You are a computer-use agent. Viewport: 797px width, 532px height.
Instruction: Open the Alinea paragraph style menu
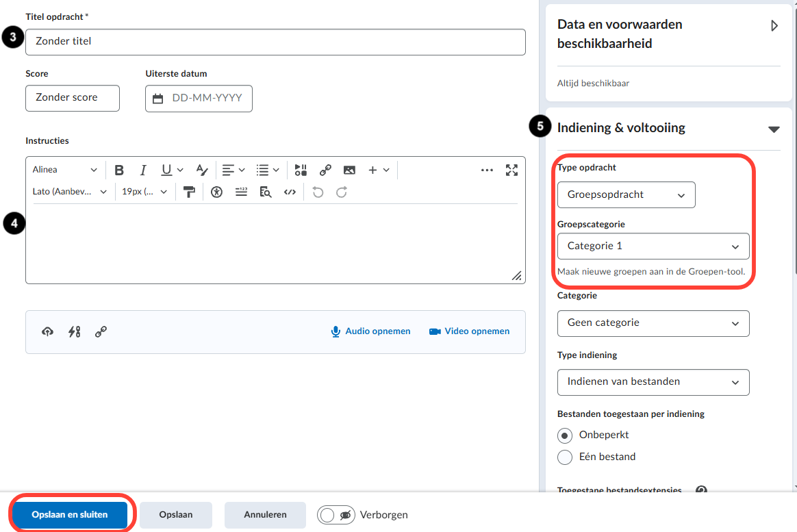tap(64, 170)
